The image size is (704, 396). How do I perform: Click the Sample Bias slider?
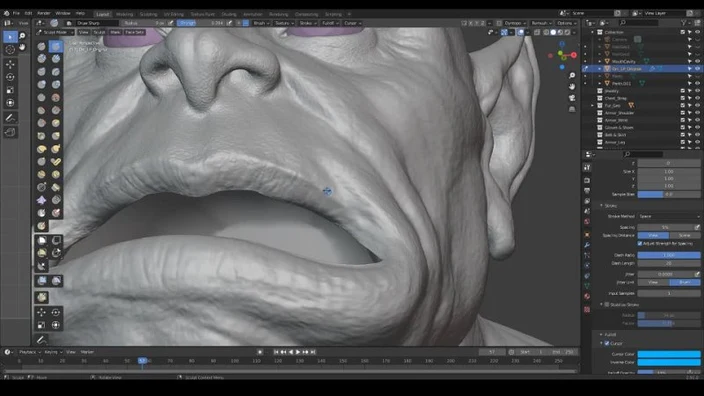click(x=669, y=194)
